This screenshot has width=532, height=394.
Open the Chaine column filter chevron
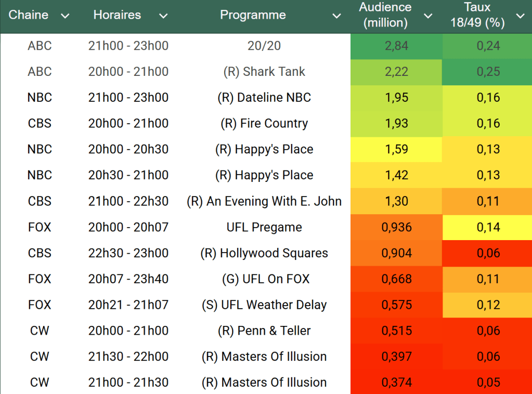[x=65, y=16]
